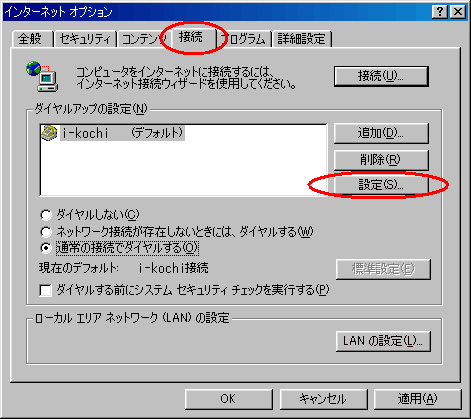Viewport: 471px width, 419px height.
Task: Enable the system security check checkbox
Action: tap(45, 290)
